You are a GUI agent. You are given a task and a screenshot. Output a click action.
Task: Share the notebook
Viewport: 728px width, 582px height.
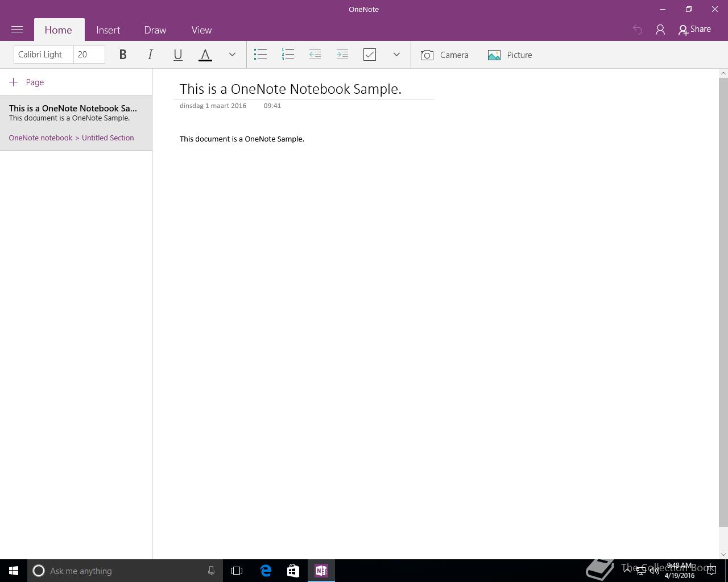click(694, 30)
